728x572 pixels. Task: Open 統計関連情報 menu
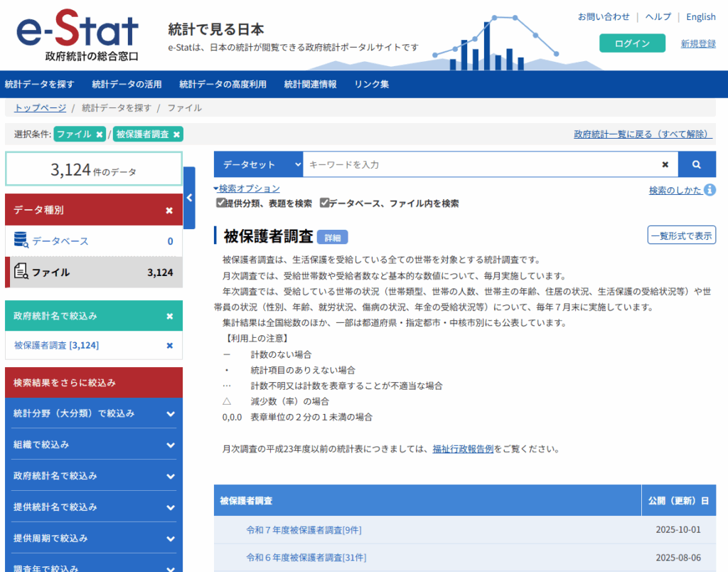(311, 84)
